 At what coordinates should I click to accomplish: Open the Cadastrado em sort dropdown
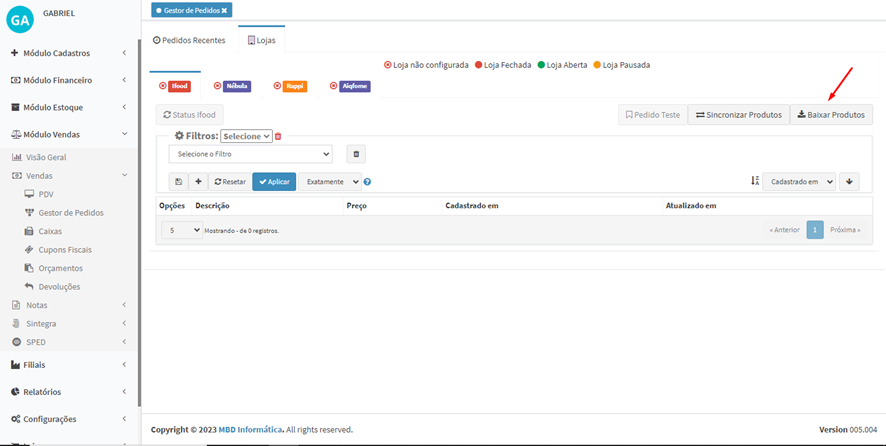[798, 181]
